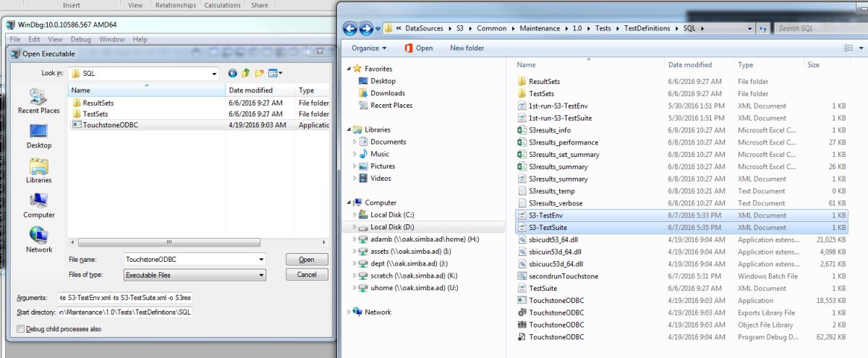Collapse Favorites tree in Explorer

point(349,69)
